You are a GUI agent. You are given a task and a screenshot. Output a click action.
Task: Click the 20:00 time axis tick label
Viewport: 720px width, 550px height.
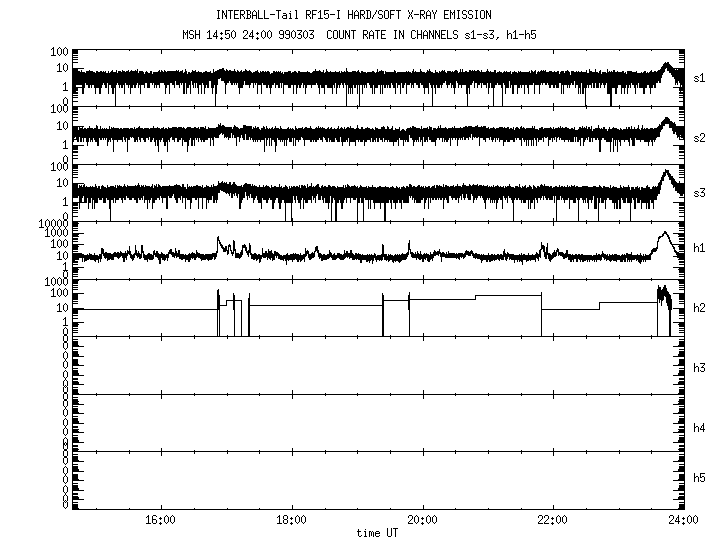click(422, 520)
